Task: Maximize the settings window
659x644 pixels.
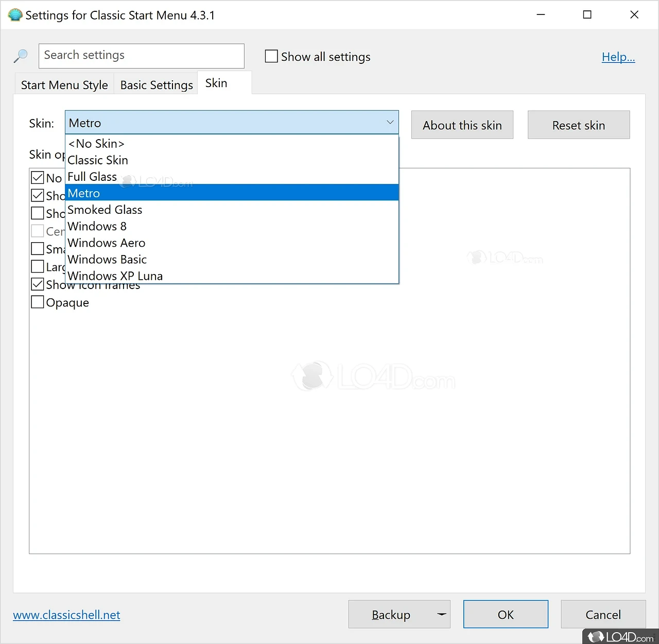Action: [587, 14]
